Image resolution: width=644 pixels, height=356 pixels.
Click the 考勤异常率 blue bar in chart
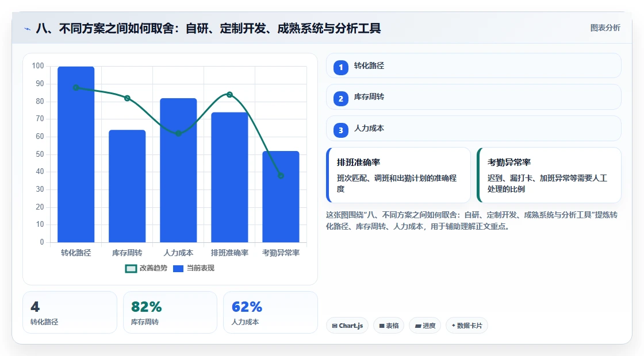coord(281,196)
